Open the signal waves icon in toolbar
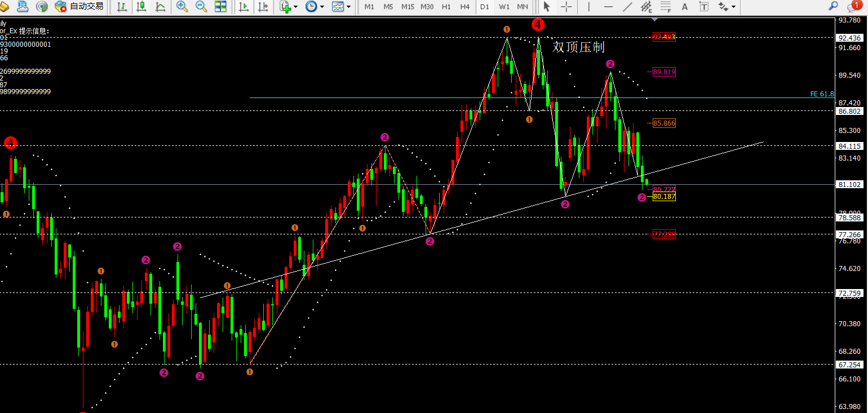Screen dimensions: 868x413 (x=42, y=7)
